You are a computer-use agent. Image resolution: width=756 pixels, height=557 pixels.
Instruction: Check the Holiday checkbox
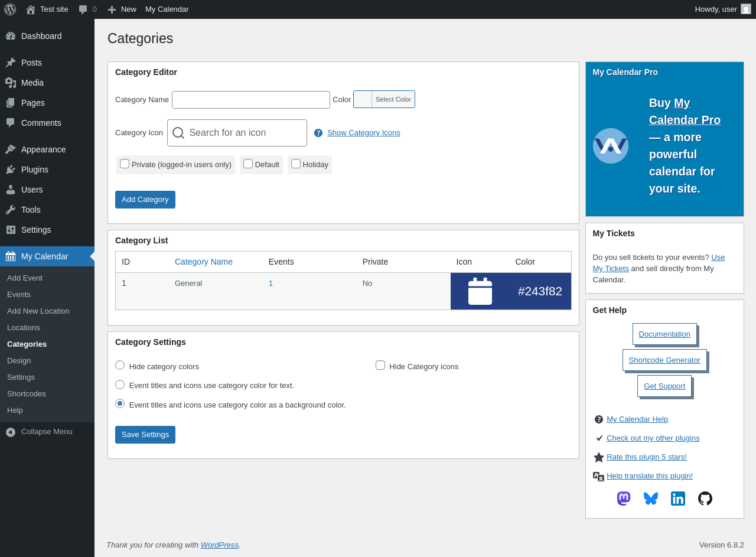click(x=296, y=164)
